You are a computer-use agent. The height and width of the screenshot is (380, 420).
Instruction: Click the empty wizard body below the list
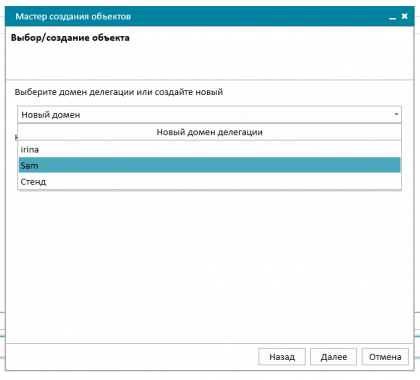point(209,267)
